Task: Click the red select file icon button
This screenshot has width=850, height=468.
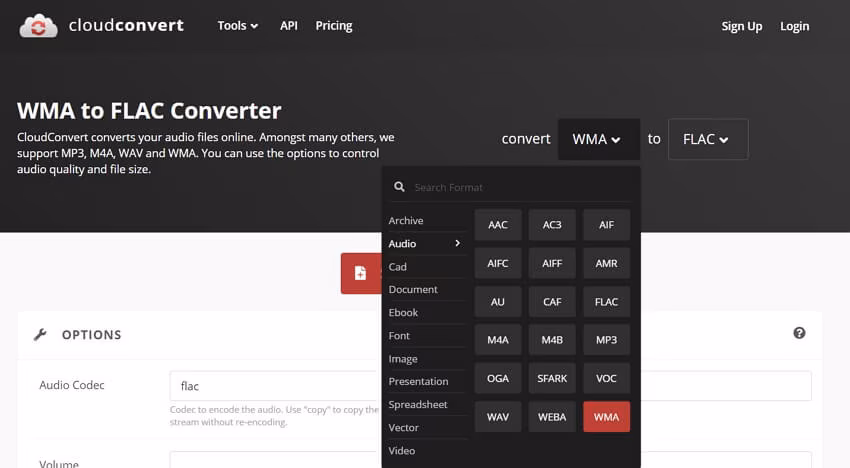Action: (x=361, y=273)
